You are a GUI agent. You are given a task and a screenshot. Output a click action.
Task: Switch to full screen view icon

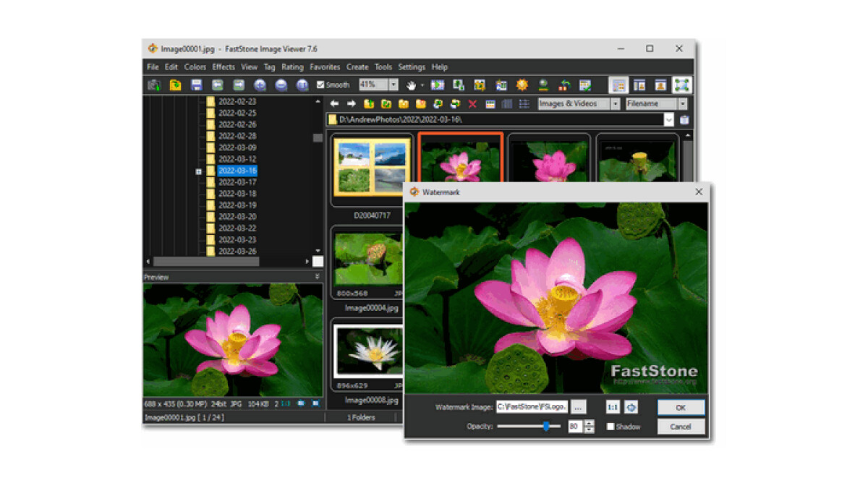(681, 85)
